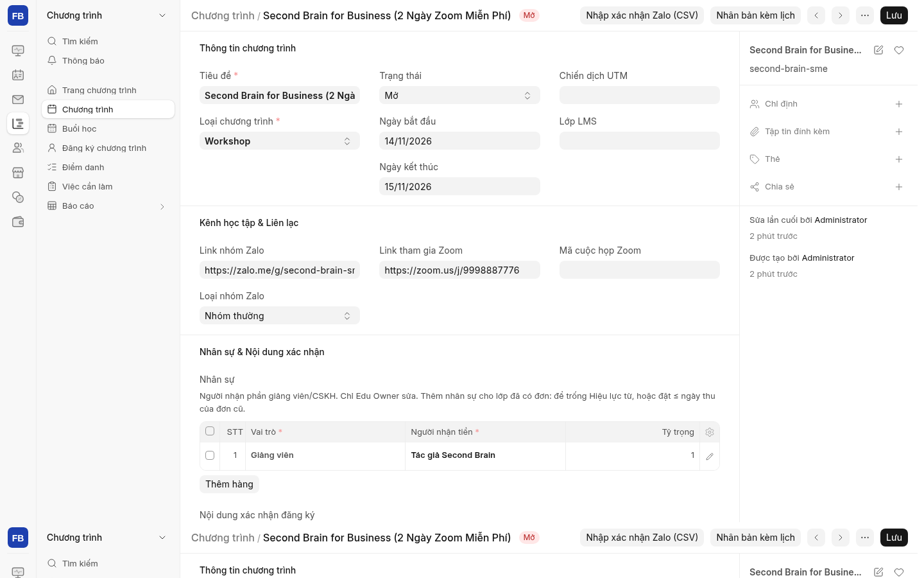This screenshot has width=924, height=578.
Task: Focus the Chiến dịch UTM field
Action: point(639,96)
